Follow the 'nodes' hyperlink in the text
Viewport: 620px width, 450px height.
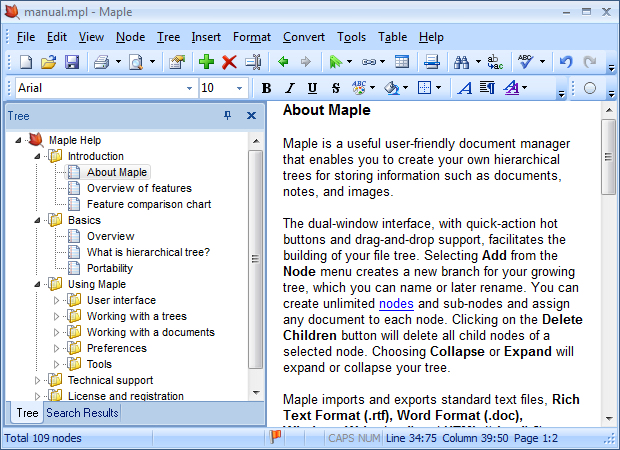click(x=397, y=303)
